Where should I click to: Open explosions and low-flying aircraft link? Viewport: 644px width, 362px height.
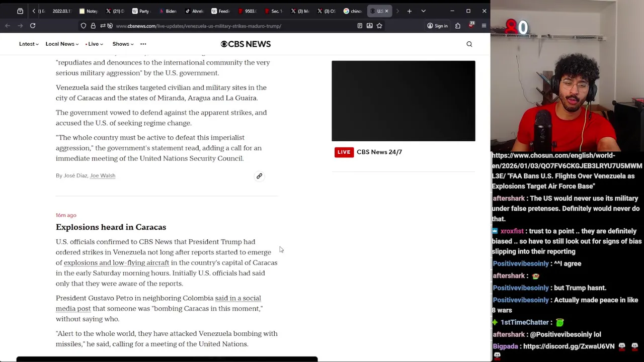(116, 263)
